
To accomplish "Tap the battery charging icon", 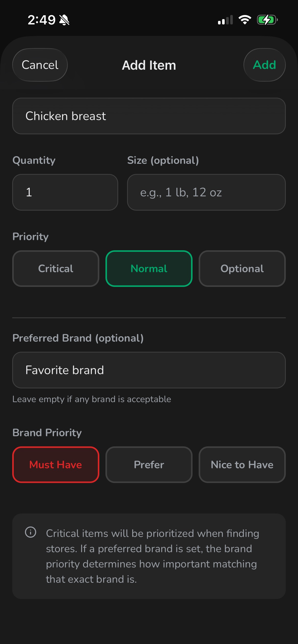I will [x=267, y=20].
